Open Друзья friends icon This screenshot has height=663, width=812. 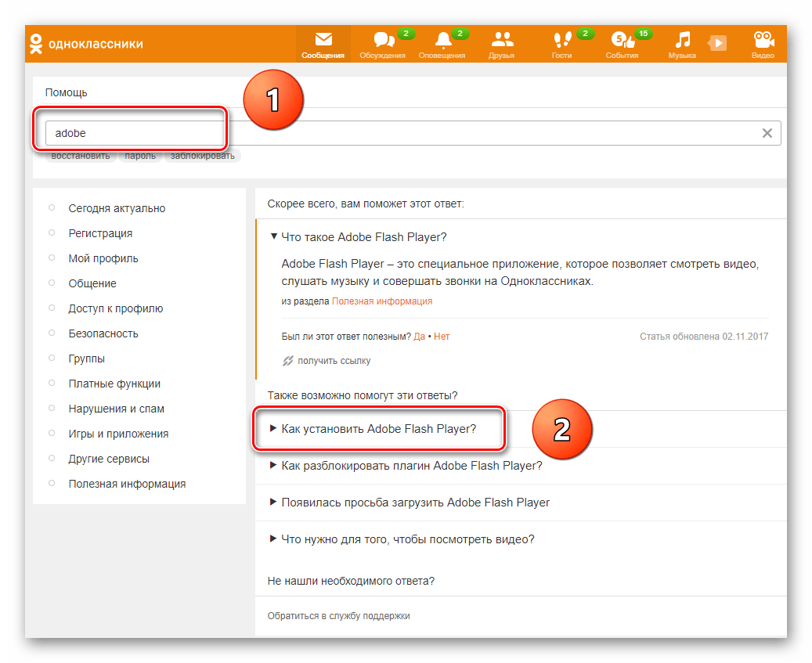coord(501,41)
